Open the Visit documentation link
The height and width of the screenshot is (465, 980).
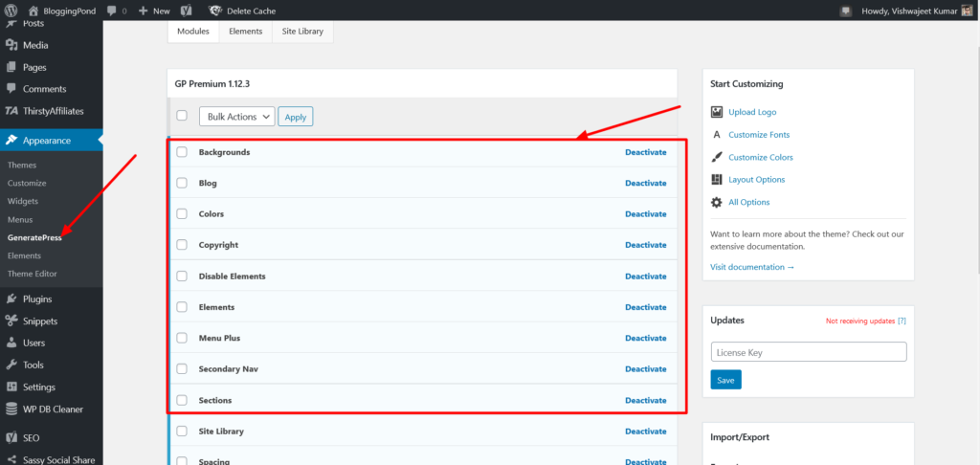pos(752,267)
